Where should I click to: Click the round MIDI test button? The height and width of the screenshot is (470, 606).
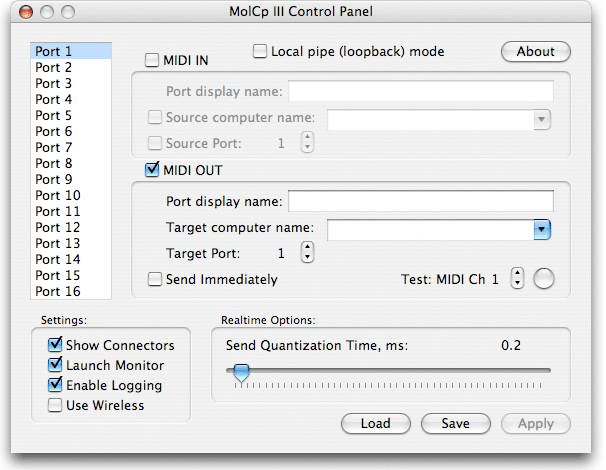click(x=543, y=279)
